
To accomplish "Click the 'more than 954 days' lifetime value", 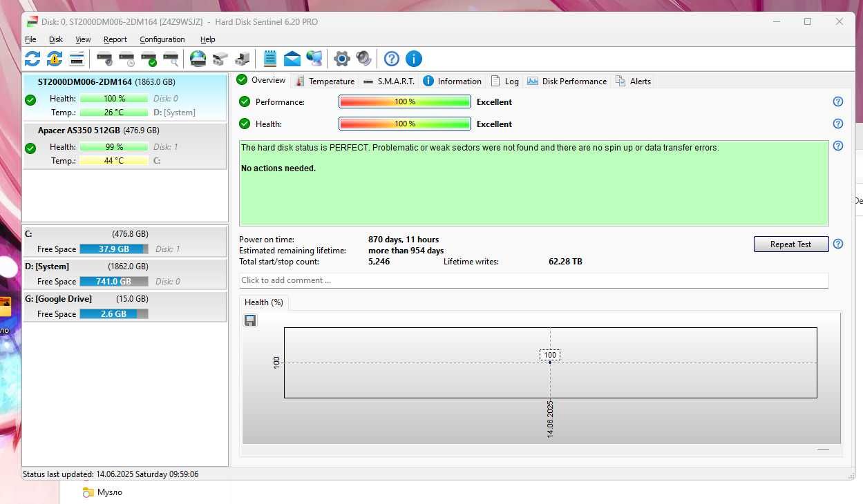I will click(x=406, y=251).
